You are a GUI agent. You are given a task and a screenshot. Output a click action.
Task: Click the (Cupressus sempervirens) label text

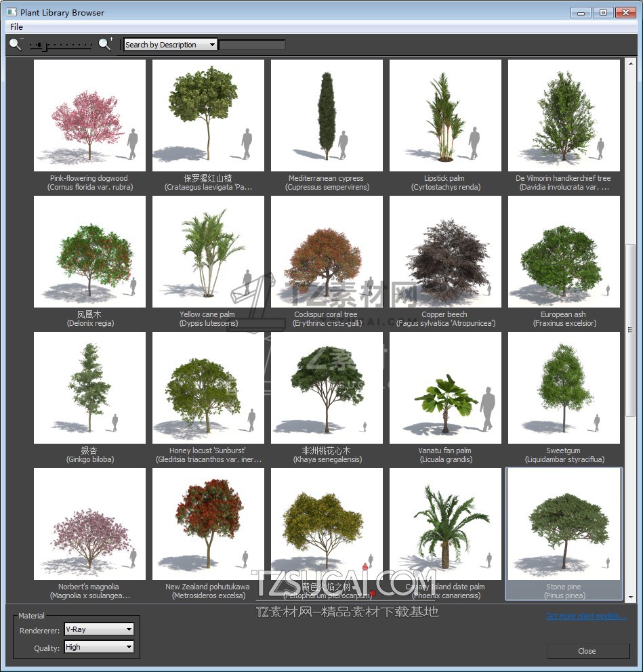(327, 187)
